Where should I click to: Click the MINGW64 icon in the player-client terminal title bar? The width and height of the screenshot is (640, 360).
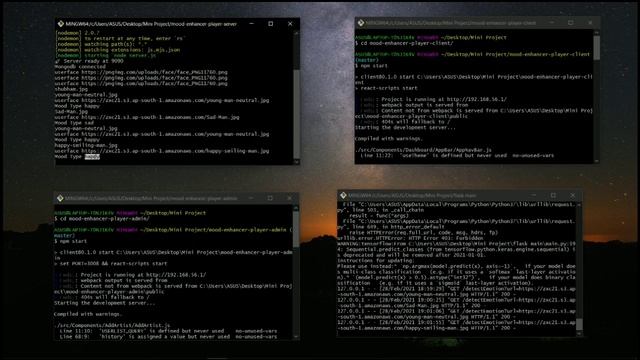pos(361,23)
